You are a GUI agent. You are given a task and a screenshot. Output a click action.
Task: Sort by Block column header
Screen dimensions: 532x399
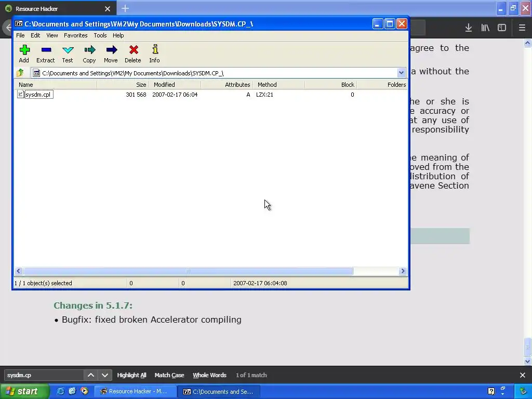(330, 85)
